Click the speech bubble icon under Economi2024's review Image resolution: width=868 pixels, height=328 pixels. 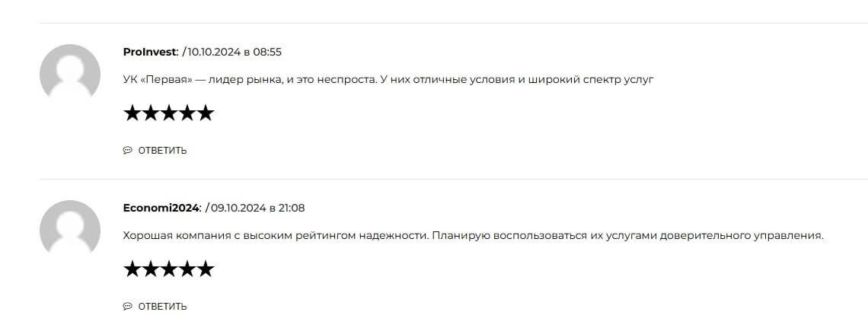pos(127,307)
